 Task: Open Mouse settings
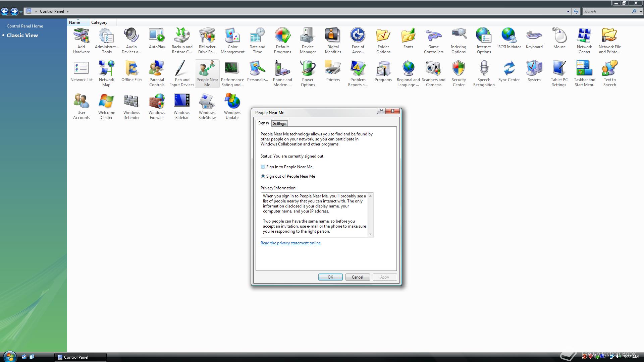click(x=559, y=38)
